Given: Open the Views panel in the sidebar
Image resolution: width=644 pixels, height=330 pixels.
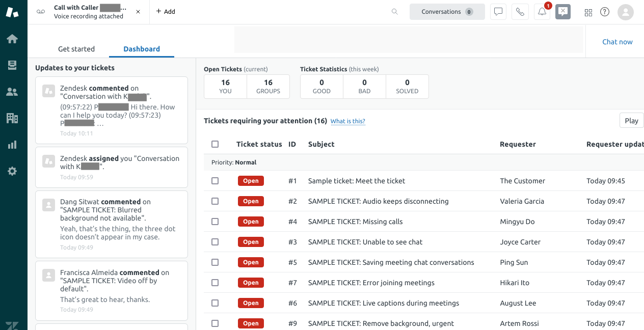Looking at the screenshot, I should 12,65.
